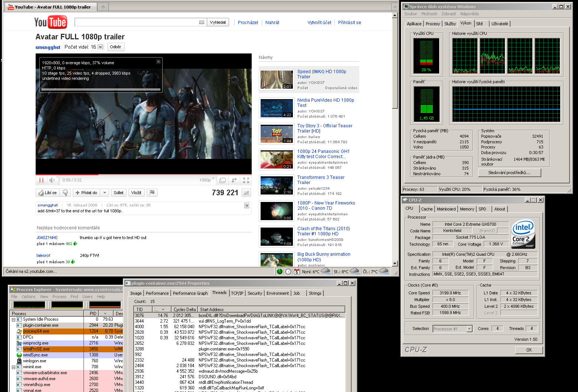
Task: Click the Sdílet share button
Action: point(118,193)
